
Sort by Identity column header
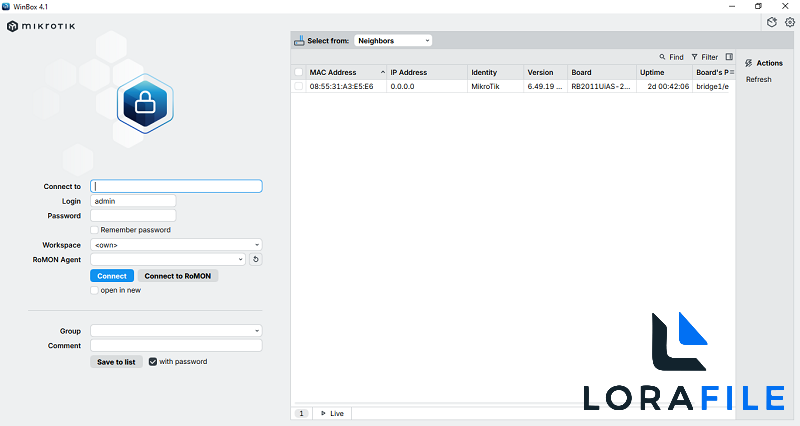495,72
